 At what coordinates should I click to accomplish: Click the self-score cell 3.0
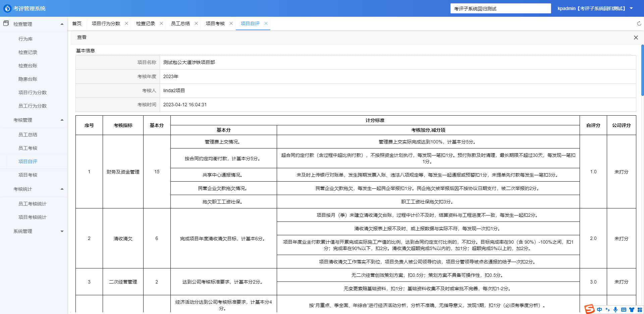(593, 282)
